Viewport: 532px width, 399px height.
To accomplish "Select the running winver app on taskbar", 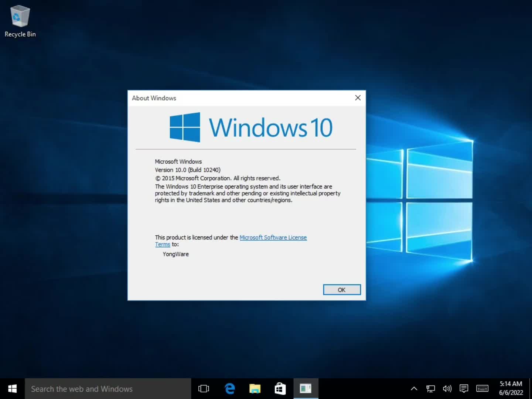I will (306, 389).
